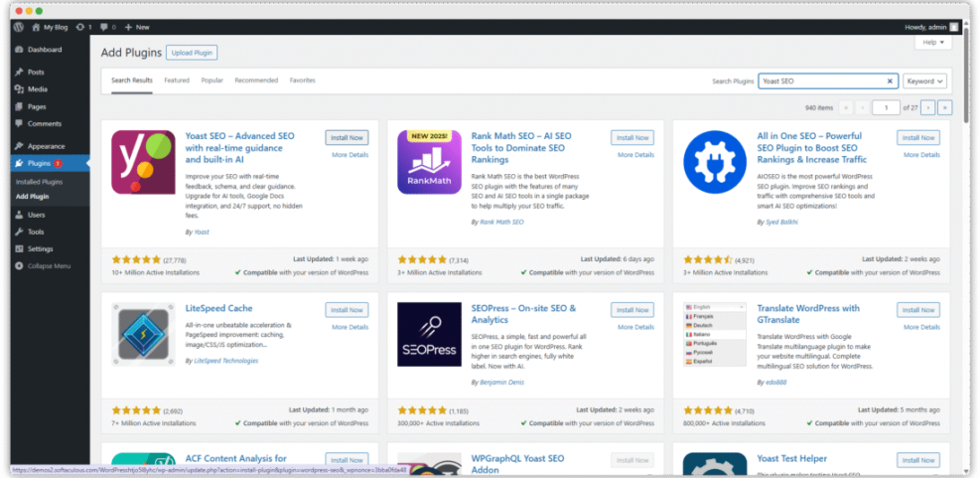Open Appearance menu in sidebar

pos(46,146)
